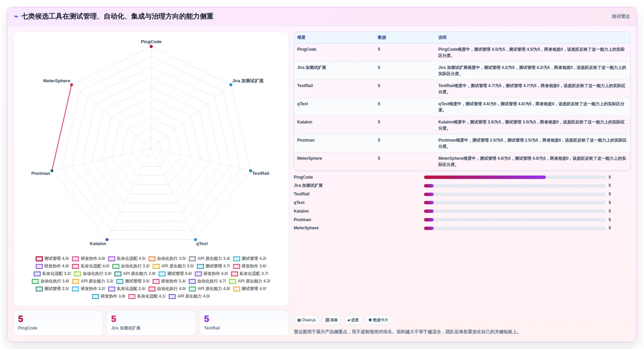The width and height of the screenshot is (644, 349).
Task: Click the 路径雷达 label in header
Action: (621, 16)
